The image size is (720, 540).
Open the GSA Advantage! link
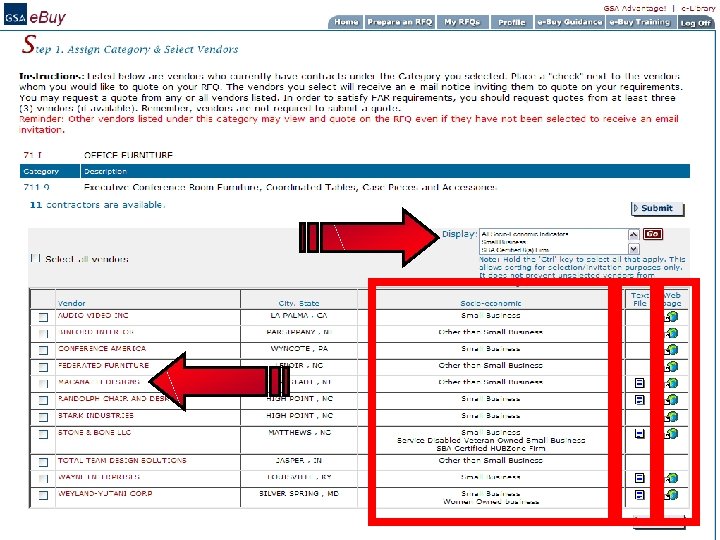point(634,8)
